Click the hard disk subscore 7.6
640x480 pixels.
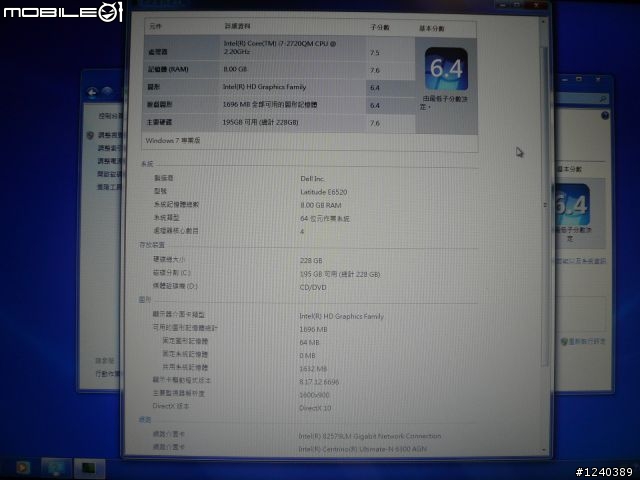[375, 123]
